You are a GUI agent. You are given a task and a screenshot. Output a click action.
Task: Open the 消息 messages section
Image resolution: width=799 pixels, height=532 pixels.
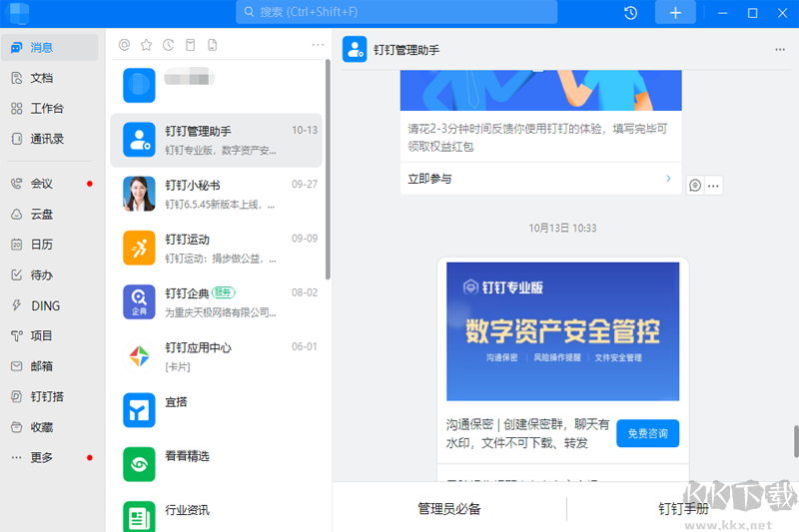pos(49,47)
